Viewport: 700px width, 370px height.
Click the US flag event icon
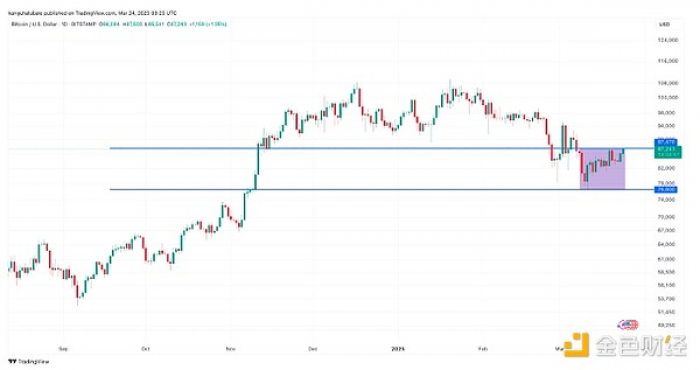click(x=627, y=324)
